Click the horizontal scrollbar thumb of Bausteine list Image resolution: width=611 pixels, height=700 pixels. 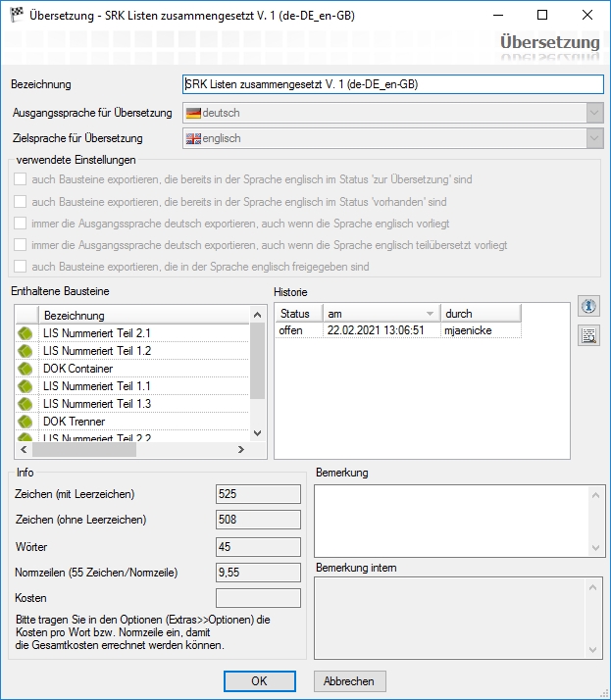click(84, 450)
